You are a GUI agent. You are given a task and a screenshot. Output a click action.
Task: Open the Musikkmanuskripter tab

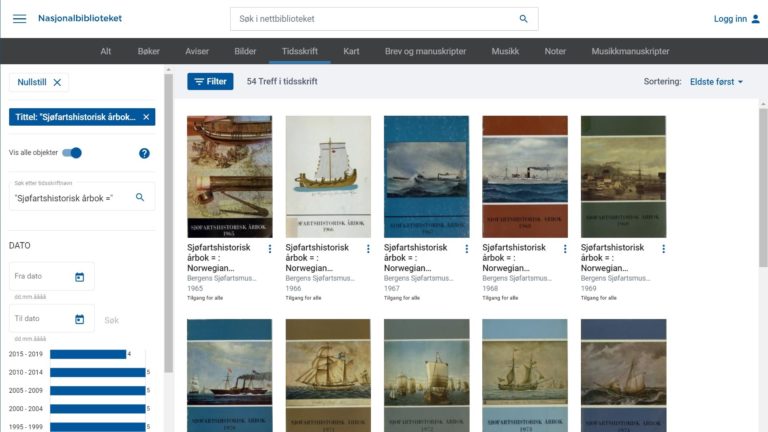630,51
